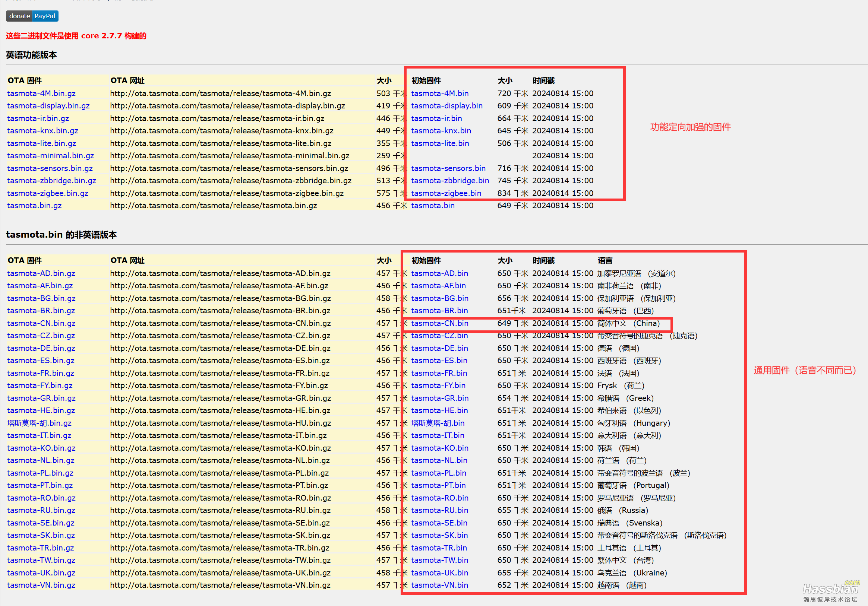Open tasmota-display.bin.gz OTA link
The width and height of the screenshot is (868, 606).
click(x=48, y=106)
